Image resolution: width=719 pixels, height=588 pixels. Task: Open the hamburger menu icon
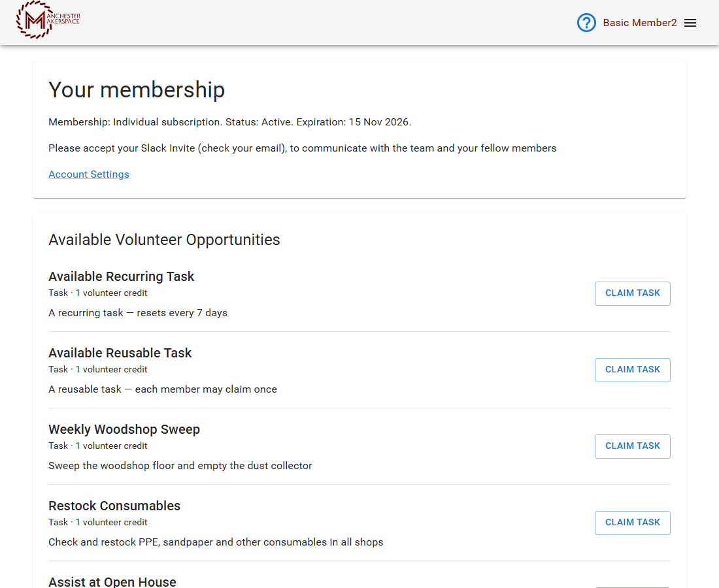point(690,23)
